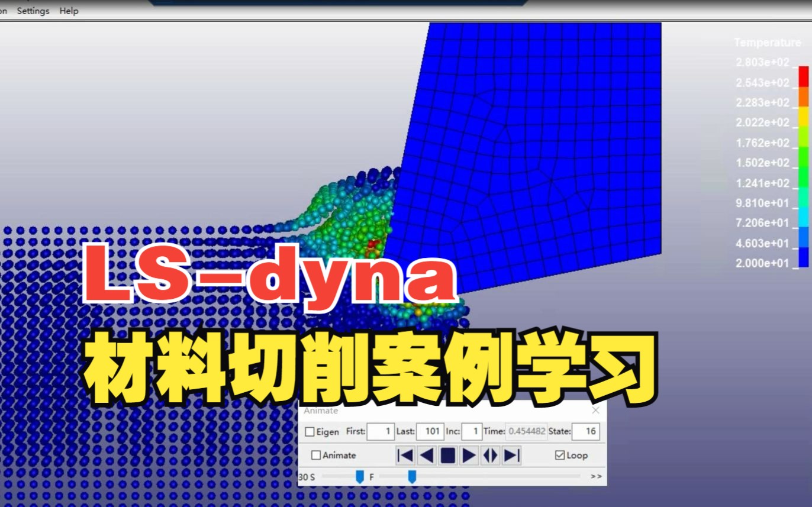
Task: Close the Animate dialog
Action: coord(595,410)
